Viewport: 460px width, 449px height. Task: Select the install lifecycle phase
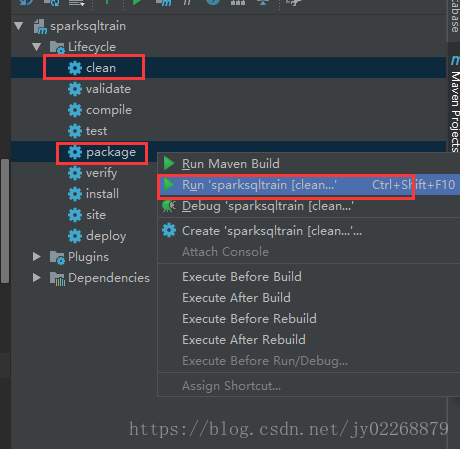102,194
